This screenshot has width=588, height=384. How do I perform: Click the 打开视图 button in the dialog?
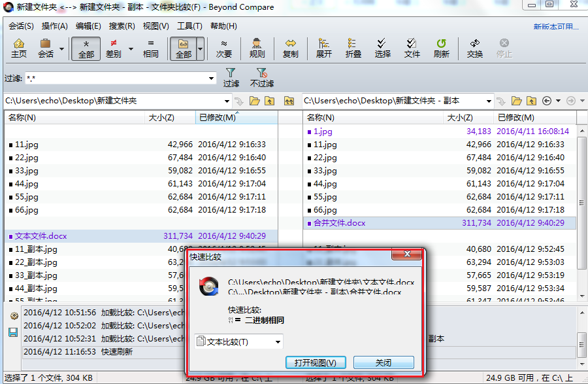tap(316, 363)
